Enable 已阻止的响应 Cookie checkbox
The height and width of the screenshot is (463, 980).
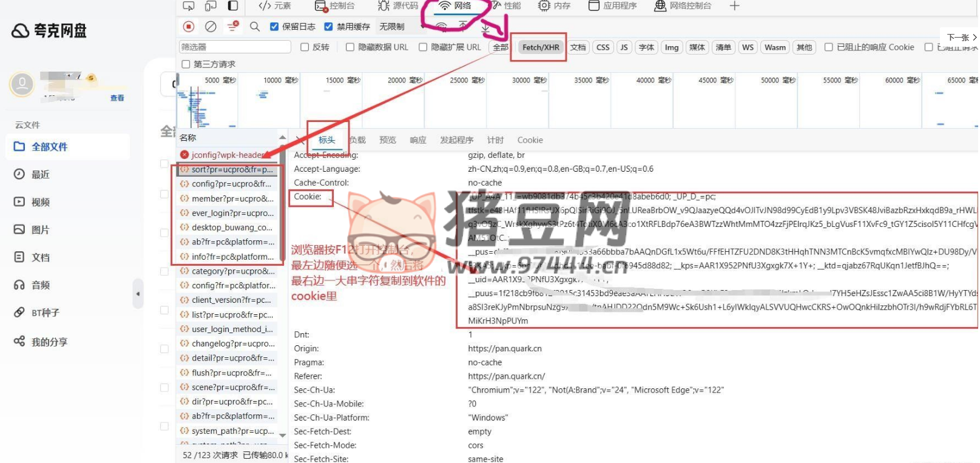pyautogui.click(x=828, y=47)
